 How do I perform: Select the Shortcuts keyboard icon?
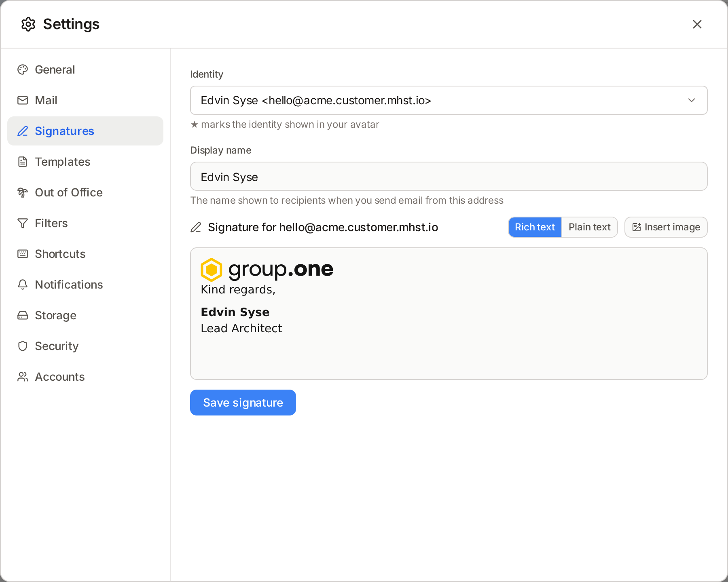[x=23, y=254]
